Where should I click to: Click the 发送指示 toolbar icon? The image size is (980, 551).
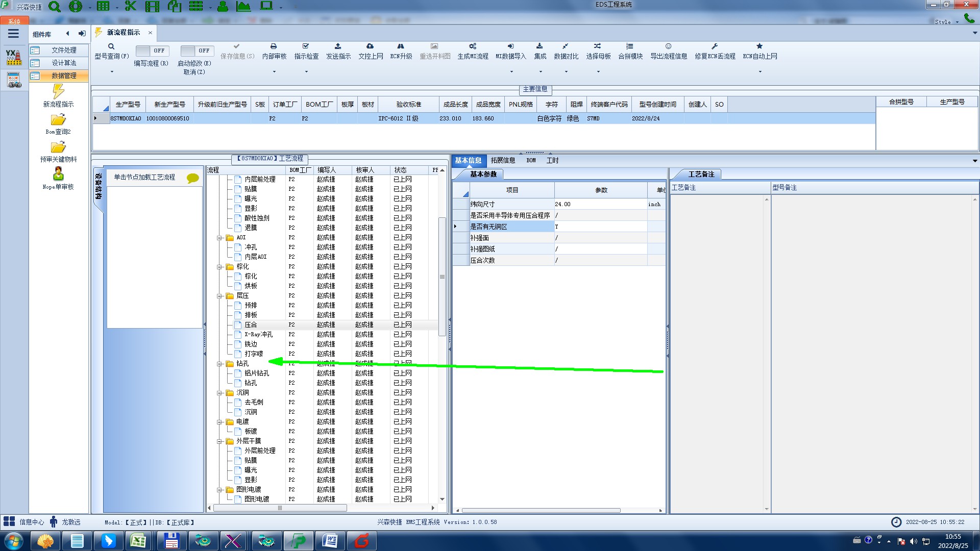click(x=338, y=46)
